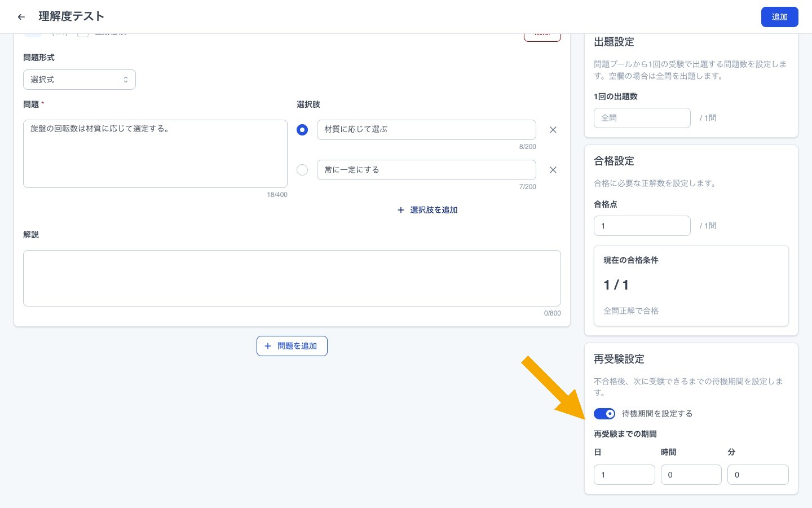Click 選択肢を追加 to add a choice
This screenshot has height=508, width=812.
click(x=427, y=210)
